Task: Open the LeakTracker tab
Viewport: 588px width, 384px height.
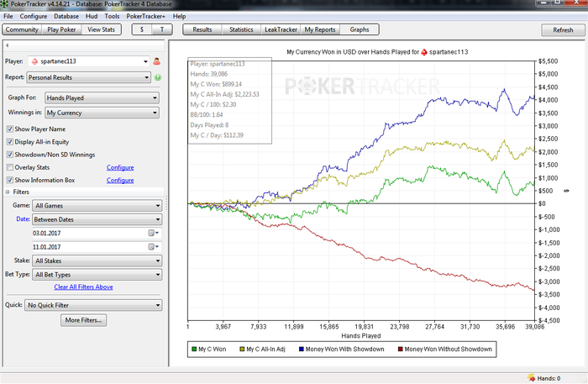Action: tap(281, 29)
